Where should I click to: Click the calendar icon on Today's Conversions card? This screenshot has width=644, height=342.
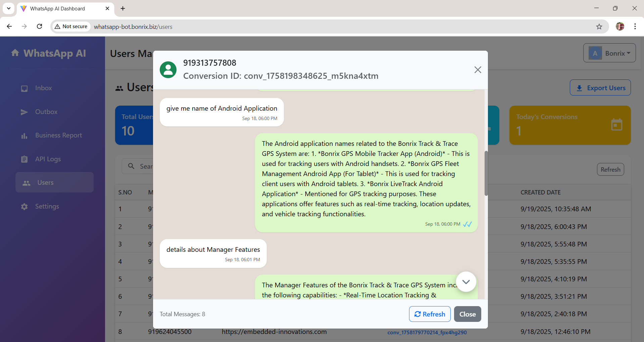(x=617, y=124)
